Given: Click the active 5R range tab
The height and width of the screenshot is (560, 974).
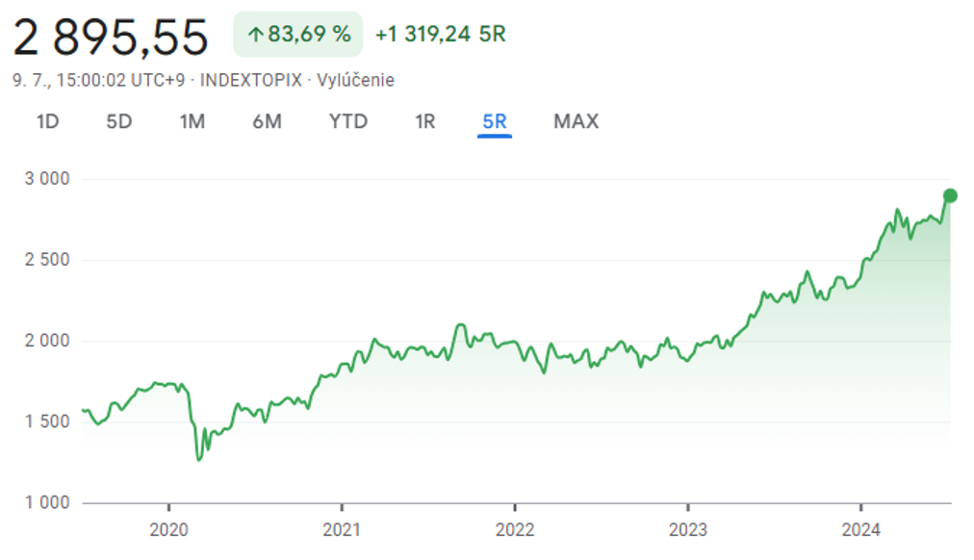Looking at the screenshot, I should coord(495,121).
